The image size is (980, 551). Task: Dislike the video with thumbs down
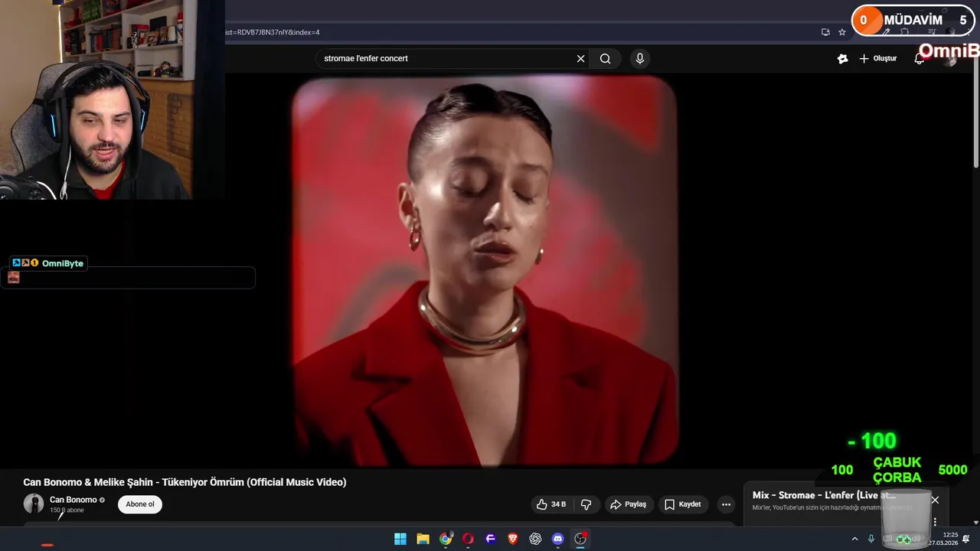586,504
